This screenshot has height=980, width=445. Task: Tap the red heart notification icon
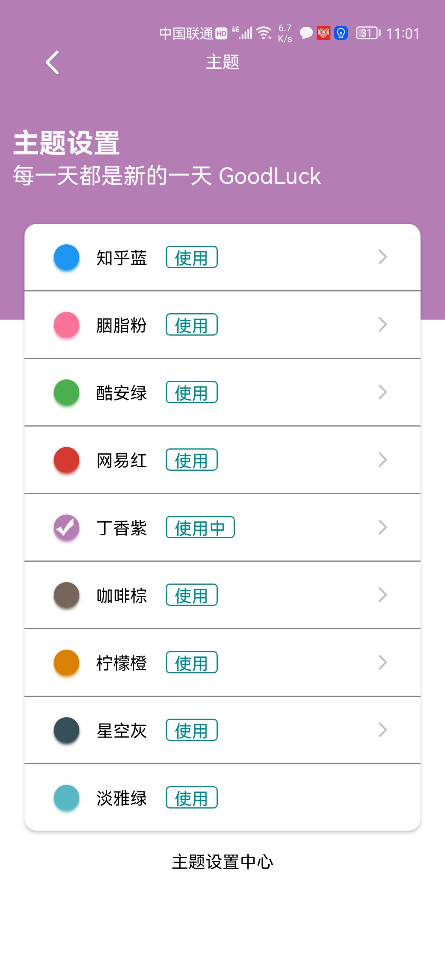[323, 33]
